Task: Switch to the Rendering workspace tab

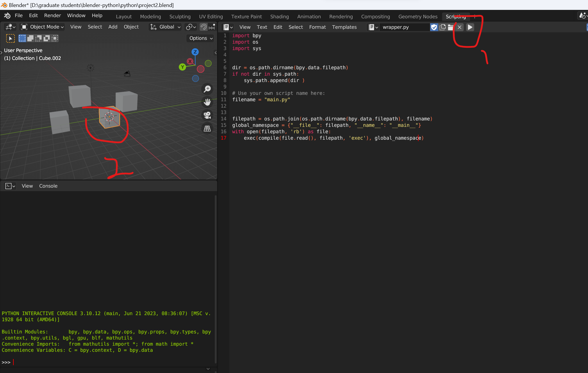Action: pyautogui.click(x=341, y=17)
